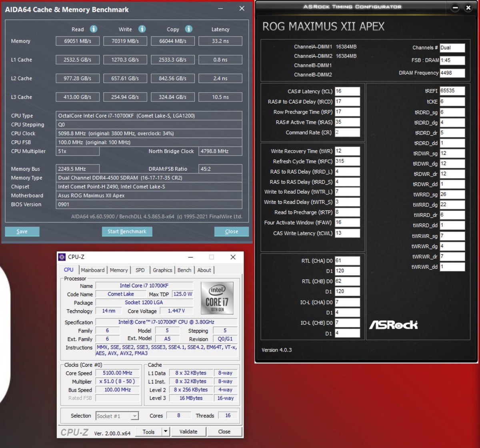Open the Bench tab in CPU-Z

[184, 270]
